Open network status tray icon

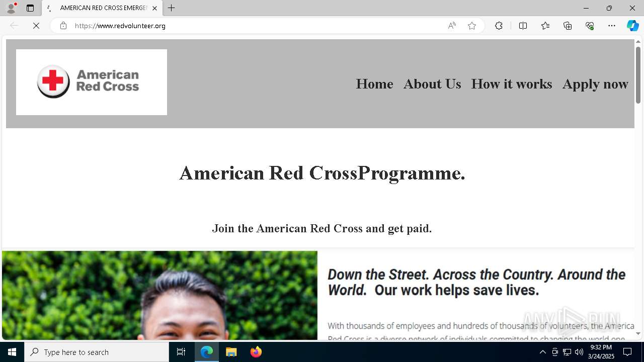pyautogui.click(x=567, y=352)
